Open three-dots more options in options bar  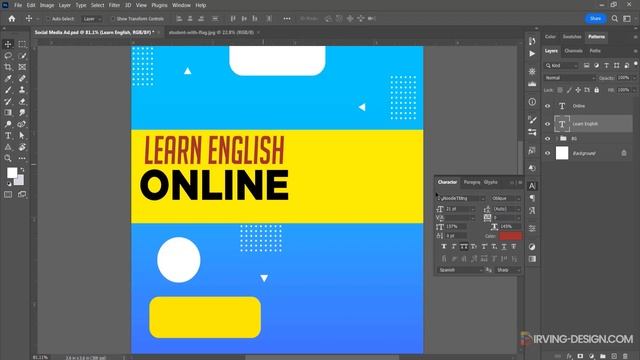point(287,19)
